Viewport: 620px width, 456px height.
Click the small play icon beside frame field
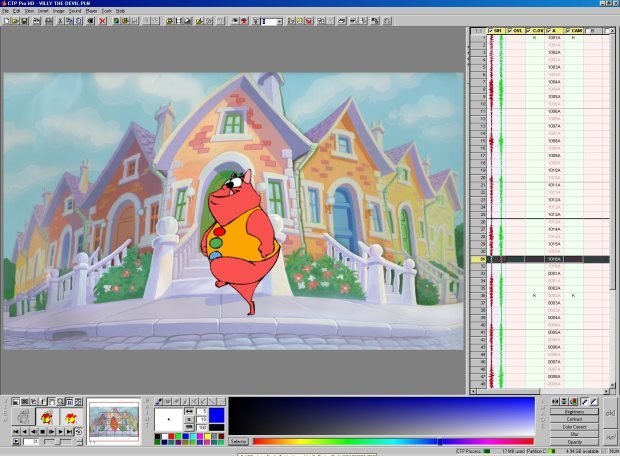pyautogui.click(x=16, y=441)
